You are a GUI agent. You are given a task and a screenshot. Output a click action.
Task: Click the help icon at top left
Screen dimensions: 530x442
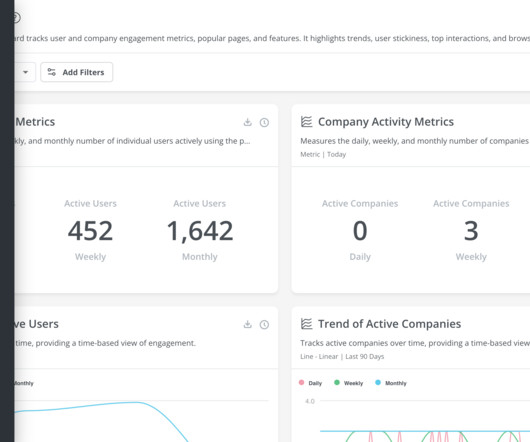[x=17, y=18]
